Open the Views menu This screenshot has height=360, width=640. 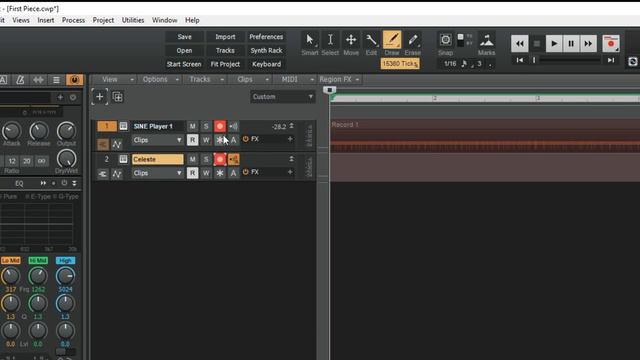click(21, 20)
